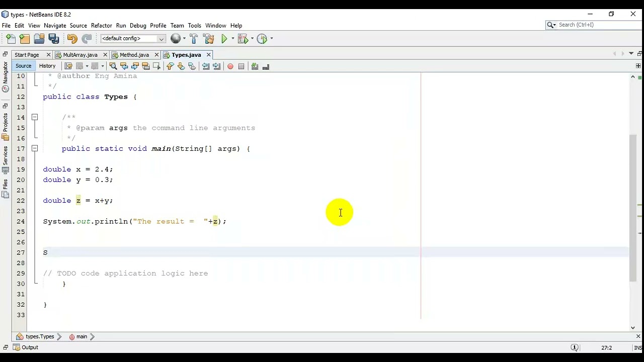644x362 pixels.
Task: Build the project with the hammer icon
Action: pyautogui.click(x=194, y=39)
